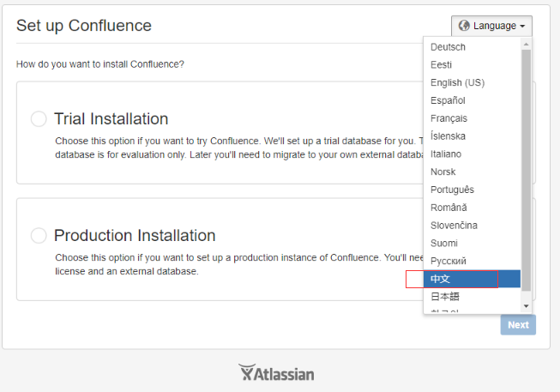Choose Español from the language list
This screenshot has width=560, height=392.
click(472, 100)
